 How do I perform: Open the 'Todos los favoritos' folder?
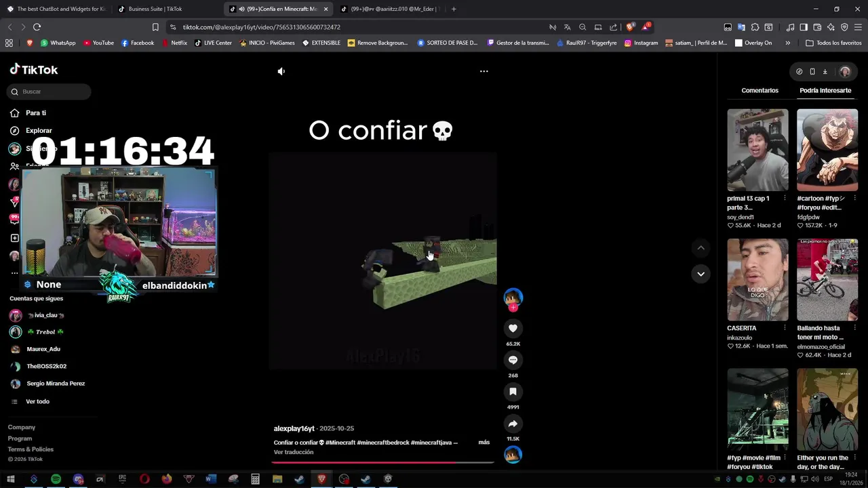(x=833, y=43)
